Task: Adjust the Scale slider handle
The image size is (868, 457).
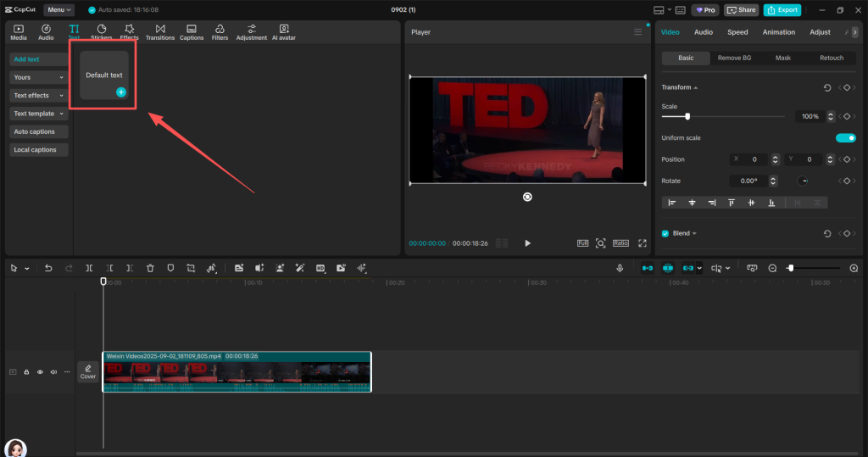Action: tap(687, 116)
